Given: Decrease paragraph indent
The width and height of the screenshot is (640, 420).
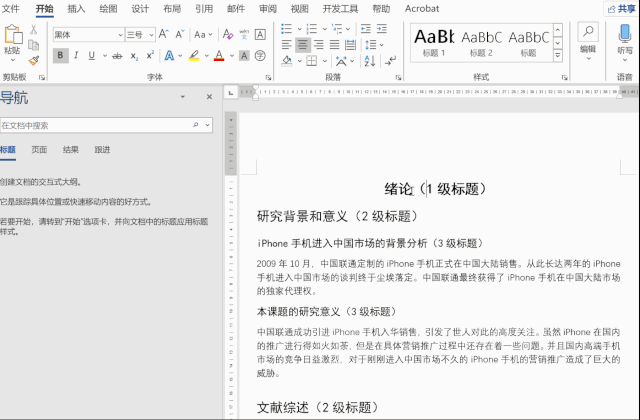Looking at the screenshot, I should [x=366, y=29].
